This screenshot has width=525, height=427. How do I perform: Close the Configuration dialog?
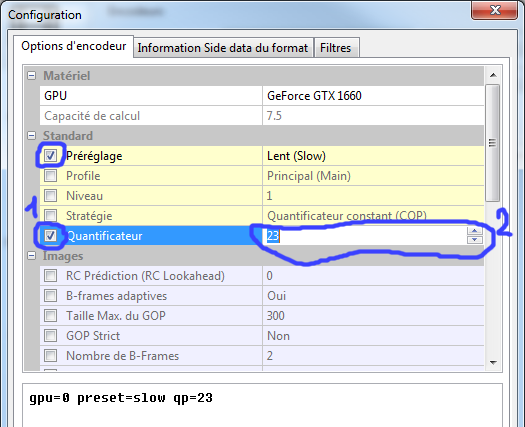pos(495,10)
